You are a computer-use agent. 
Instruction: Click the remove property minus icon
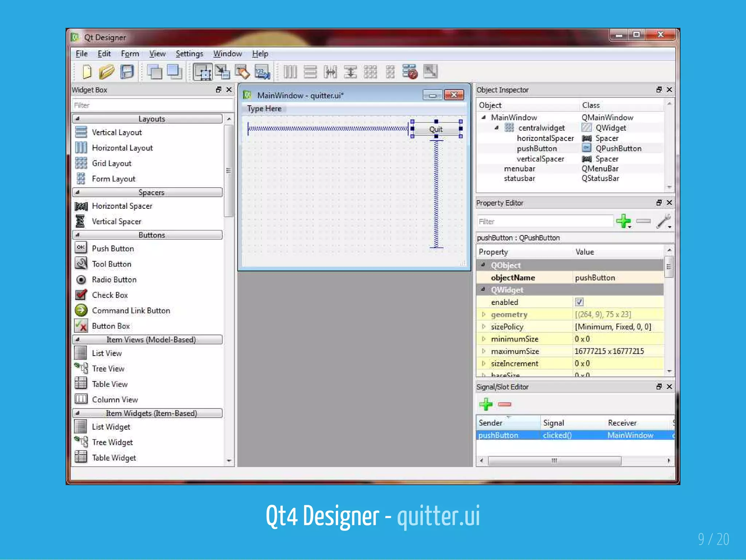pyautogui.click(x=644, y=221)
